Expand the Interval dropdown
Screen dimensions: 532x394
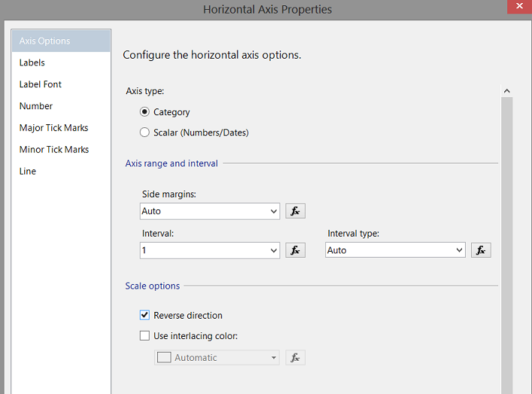(273, 250)
